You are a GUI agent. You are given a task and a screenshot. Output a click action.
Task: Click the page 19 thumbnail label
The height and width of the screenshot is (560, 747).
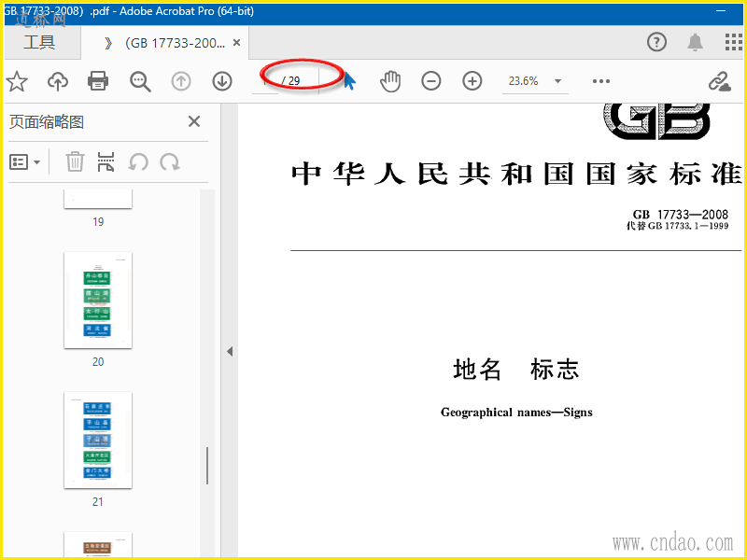98,222
